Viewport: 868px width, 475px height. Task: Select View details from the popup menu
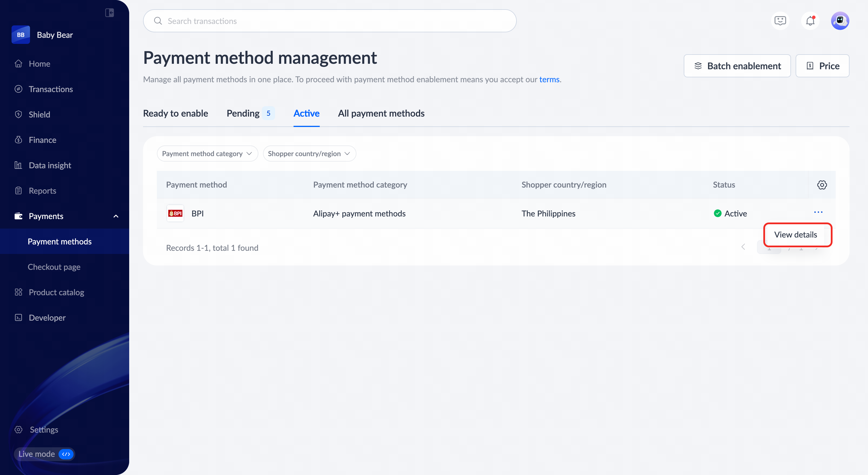[795, 235]
